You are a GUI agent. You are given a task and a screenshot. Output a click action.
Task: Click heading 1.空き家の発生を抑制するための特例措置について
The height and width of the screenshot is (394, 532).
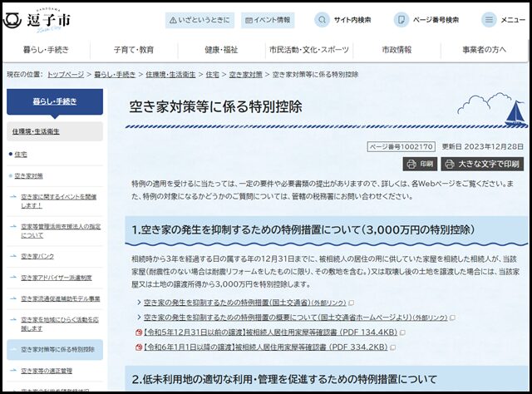point(303,230)
